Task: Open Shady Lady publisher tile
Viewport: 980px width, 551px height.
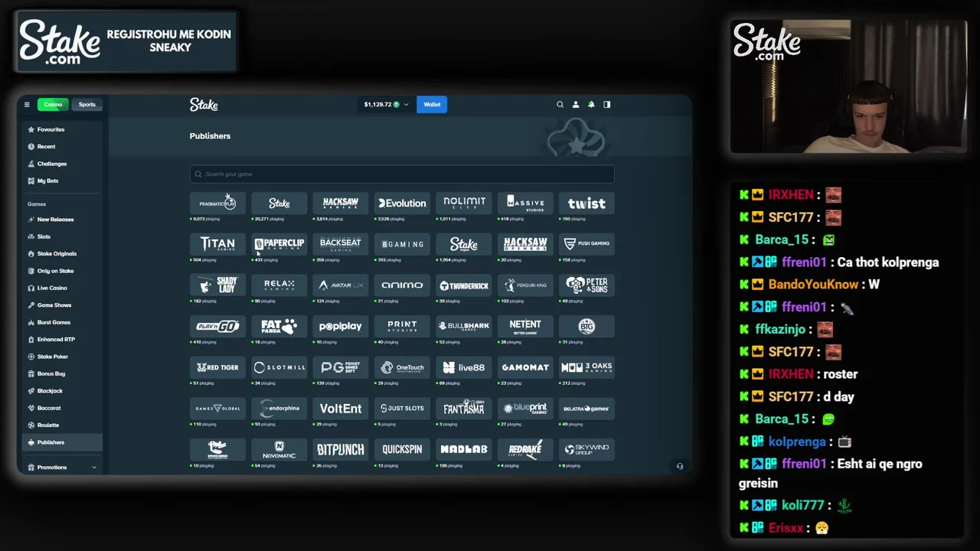Action: [x=217, y=285]
